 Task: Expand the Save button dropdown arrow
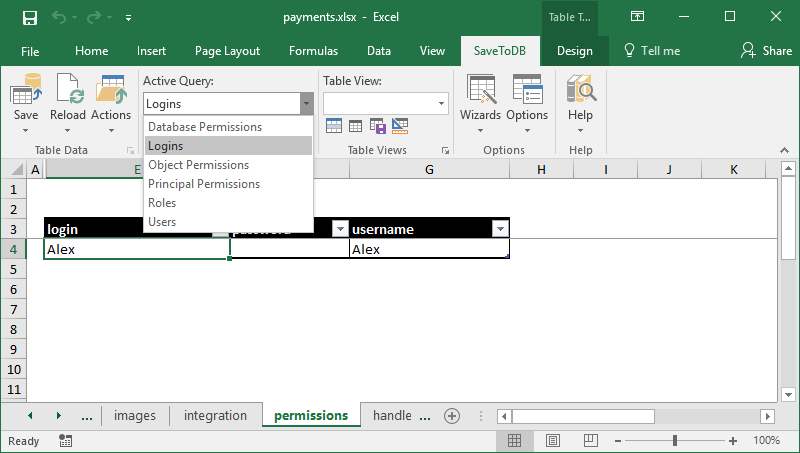click(x=26, y=131)
